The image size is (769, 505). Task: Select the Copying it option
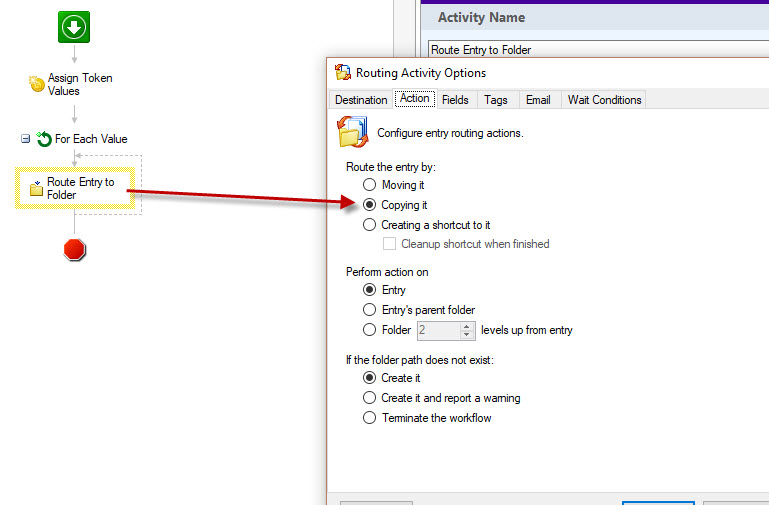(x=369, y=204)
